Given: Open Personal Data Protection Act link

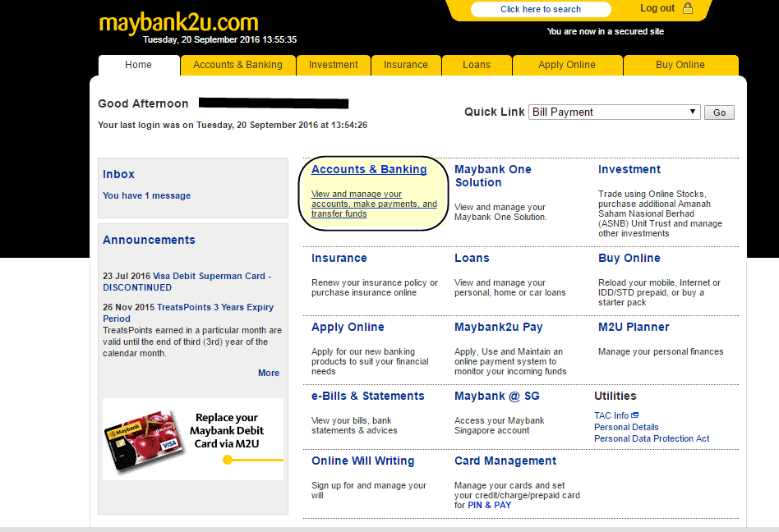Looking at the screenshot, I should pos(652,438).
